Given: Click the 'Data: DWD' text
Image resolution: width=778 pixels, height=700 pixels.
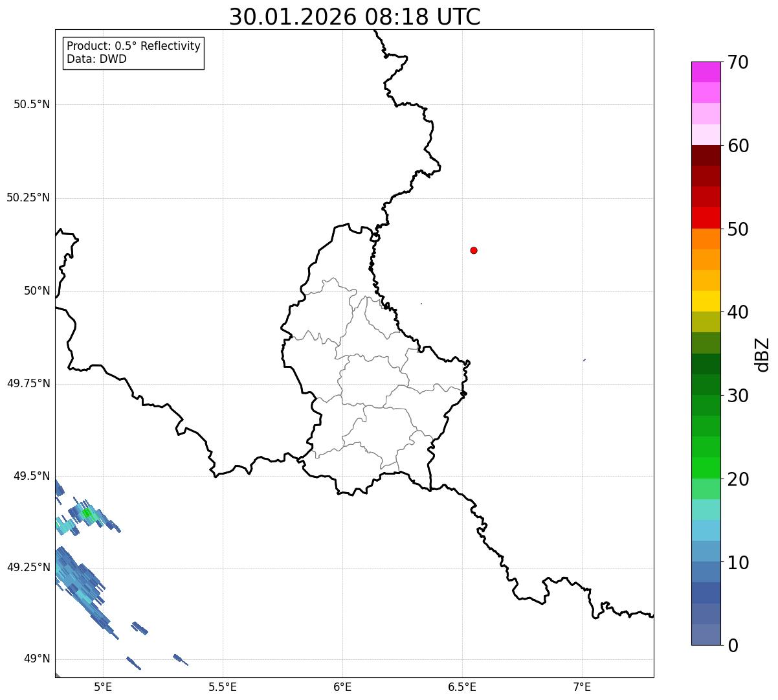Looking at the screenshot, I should [97, 59].
